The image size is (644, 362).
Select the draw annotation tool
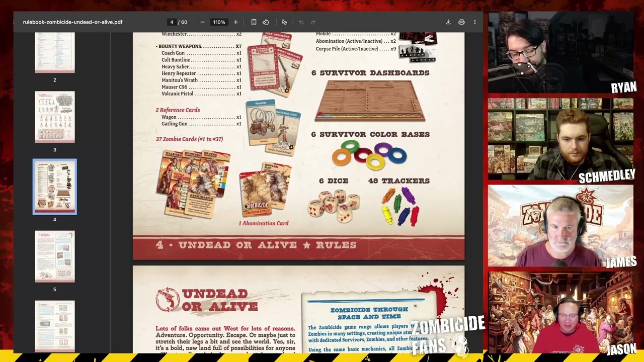tap(284, 22)
